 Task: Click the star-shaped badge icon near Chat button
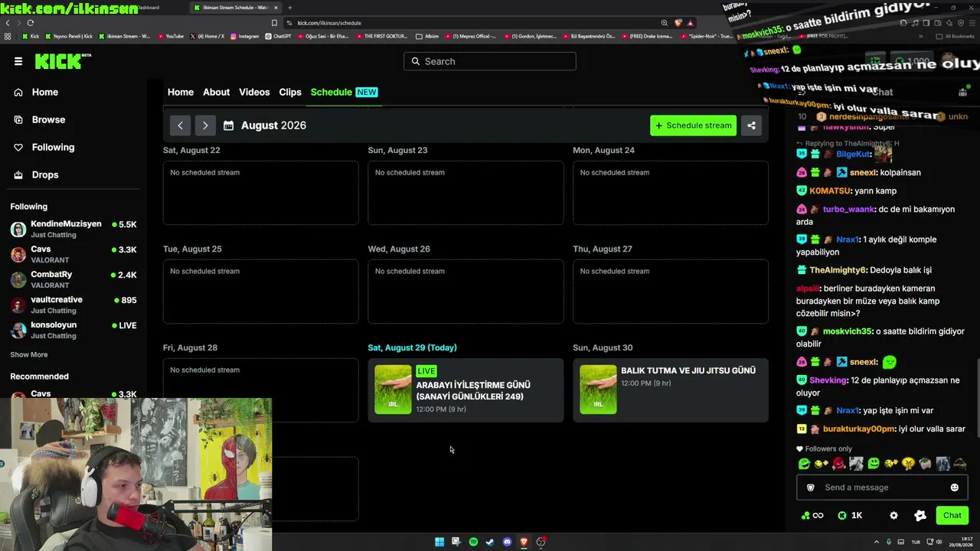pos(920,516)
